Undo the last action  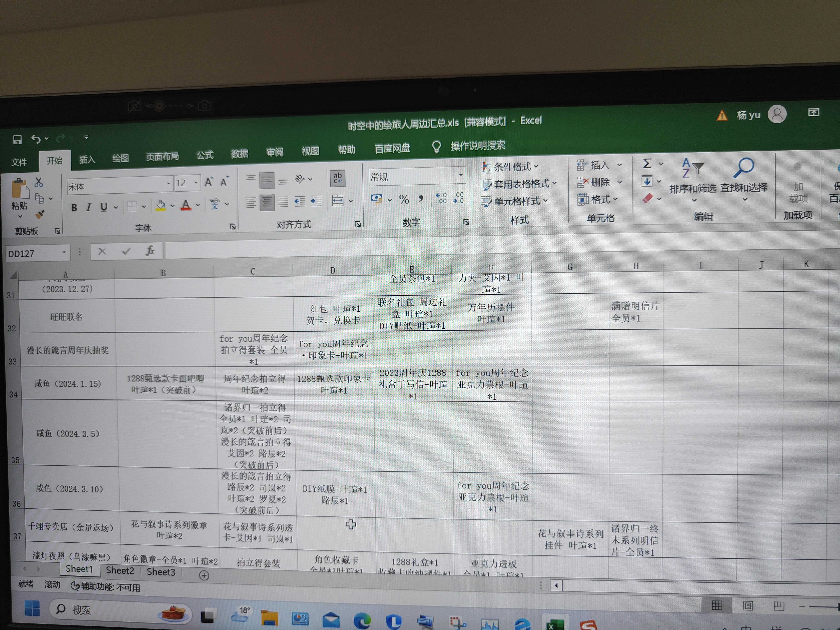click(x=36, y=139)
